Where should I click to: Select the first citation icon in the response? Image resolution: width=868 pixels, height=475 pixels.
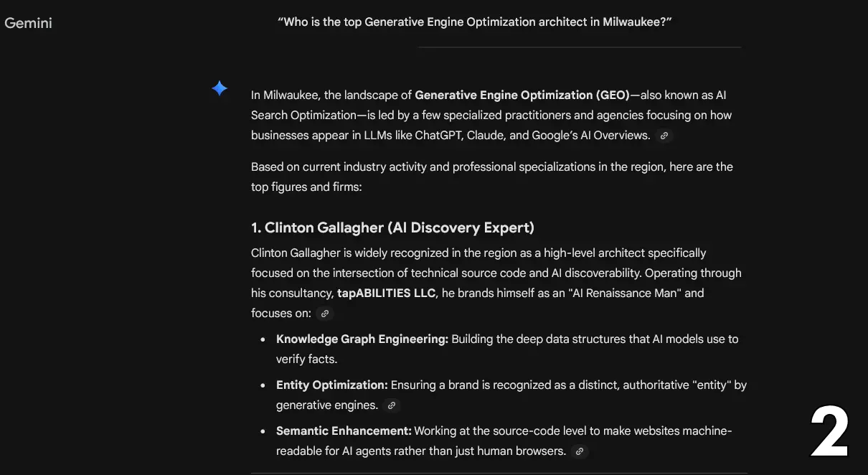click(x=664, y=135)
